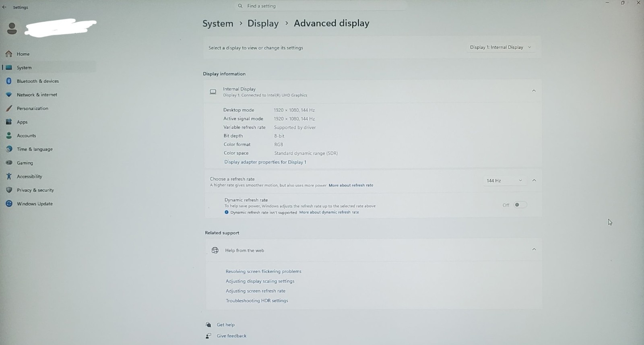This screenshot has height=345, width=644.
Task: Restore down the Settings window
Action: (x=623, y=3)
